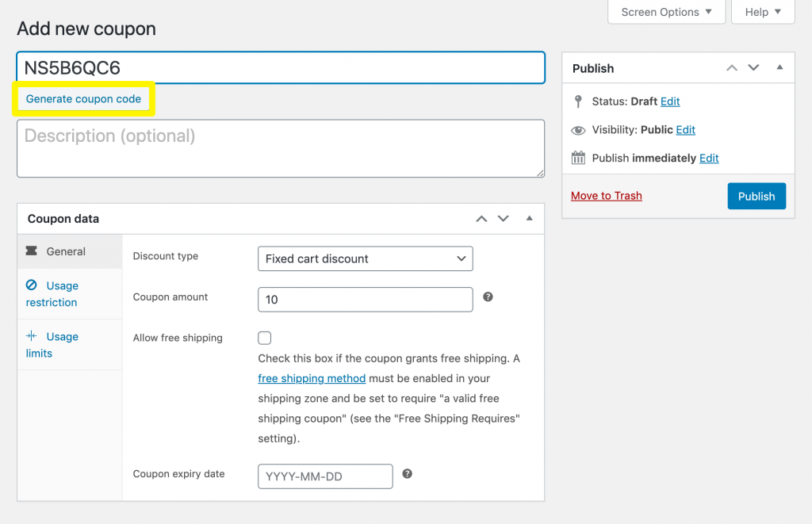Move Coupon data panel up arrow
This screenshot has width=812, height=524.
pyautogui.click(x=481, y=219)
